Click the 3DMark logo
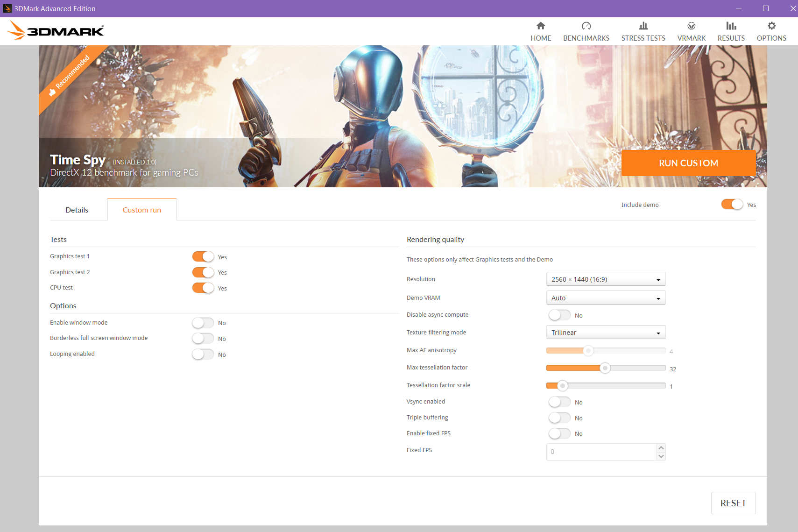 [55, 30]
